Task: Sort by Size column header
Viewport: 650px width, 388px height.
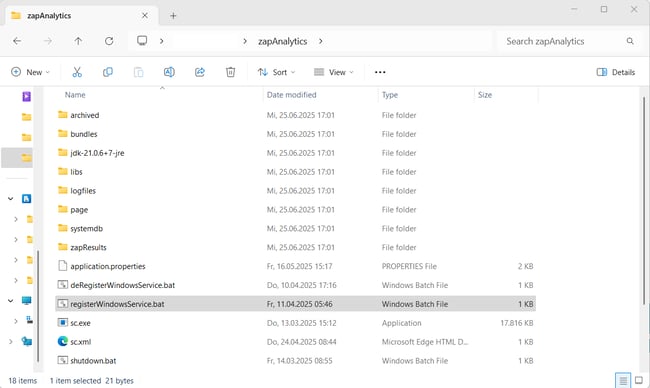Action: pyautogui.click(x=485, y=95)
